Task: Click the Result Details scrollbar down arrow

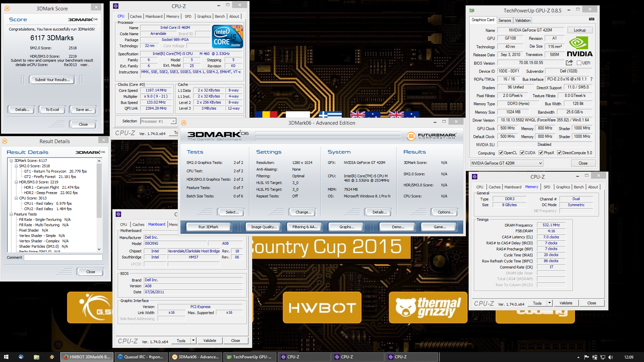Action: pyautogui.click(x=99, y=249)
